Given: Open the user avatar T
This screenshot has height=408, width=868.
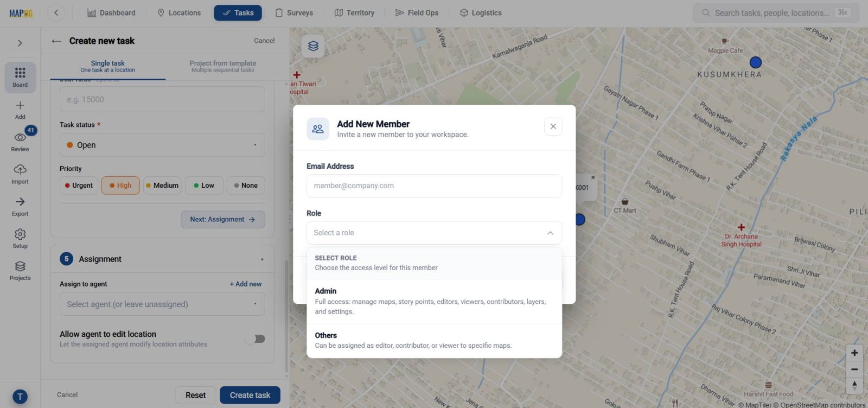Looking at the screenshot, I should tap(20, 397).
